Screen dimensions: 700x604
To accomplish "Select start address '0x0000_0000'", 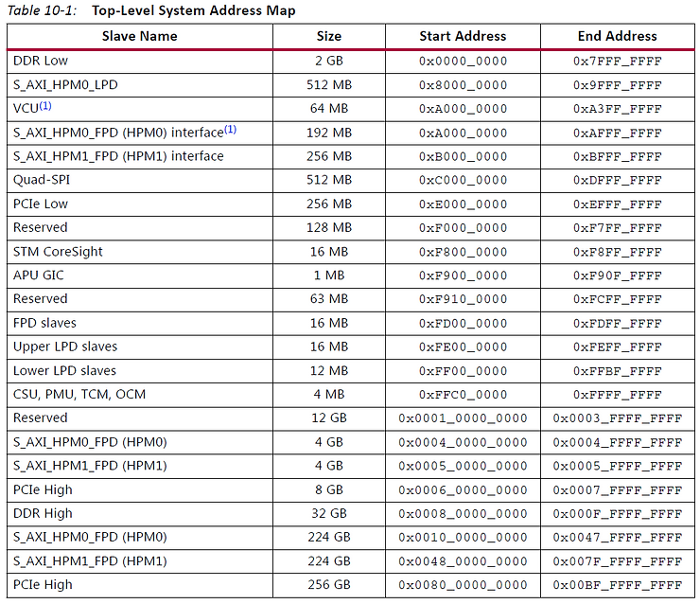I will click(463, 62).
